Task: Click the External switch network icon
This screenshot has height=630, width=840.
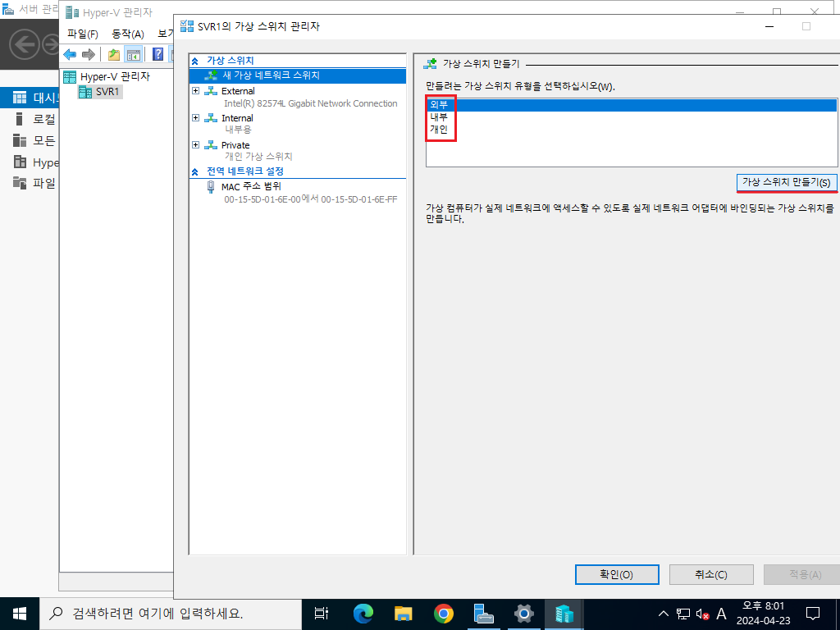Action: [x=211, y=91]
